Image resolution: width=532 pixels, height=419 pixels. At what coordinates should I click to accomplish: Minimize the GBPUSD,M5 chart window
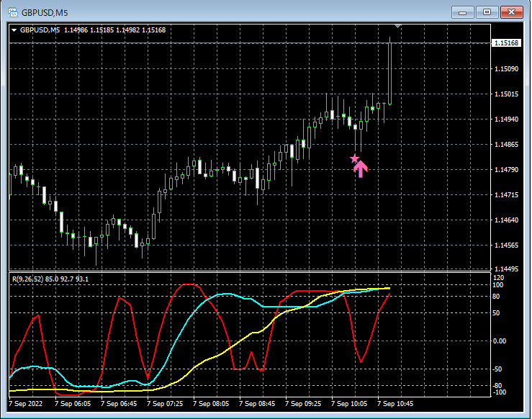(462, 12)
